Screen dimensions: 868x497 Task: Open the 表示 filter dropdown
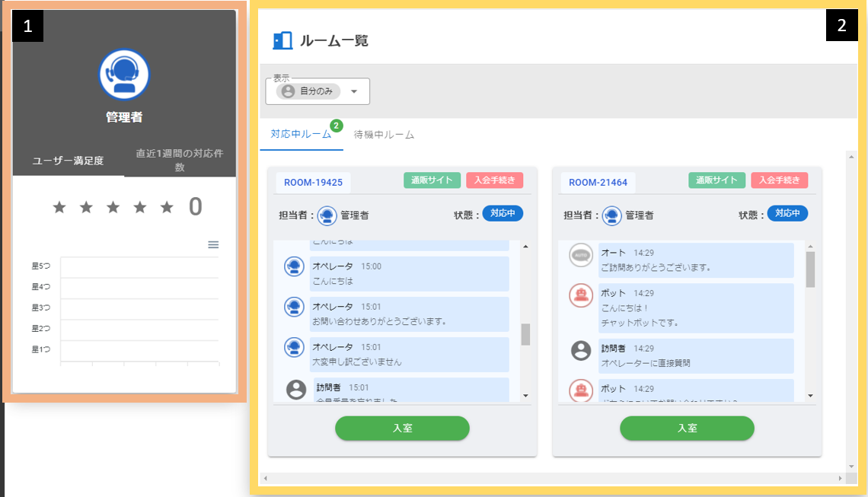[353, 92]
